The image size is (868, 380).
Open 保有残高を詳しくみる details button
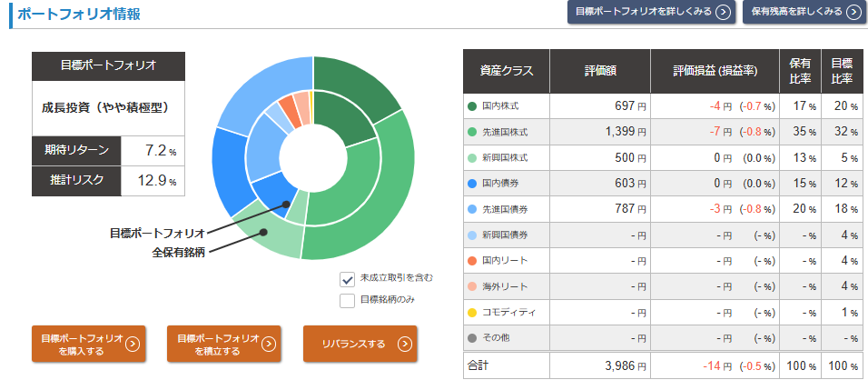(x=802, y=12)
